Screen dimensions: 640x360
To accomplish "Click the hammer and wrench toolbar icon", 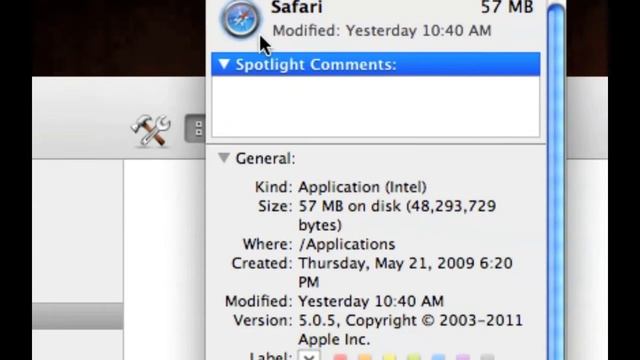I will tap(151, 130).
